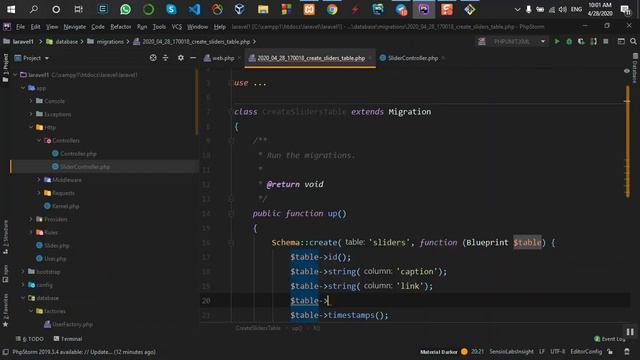
Task: Expand the Console folder
Action: (31, 101)
